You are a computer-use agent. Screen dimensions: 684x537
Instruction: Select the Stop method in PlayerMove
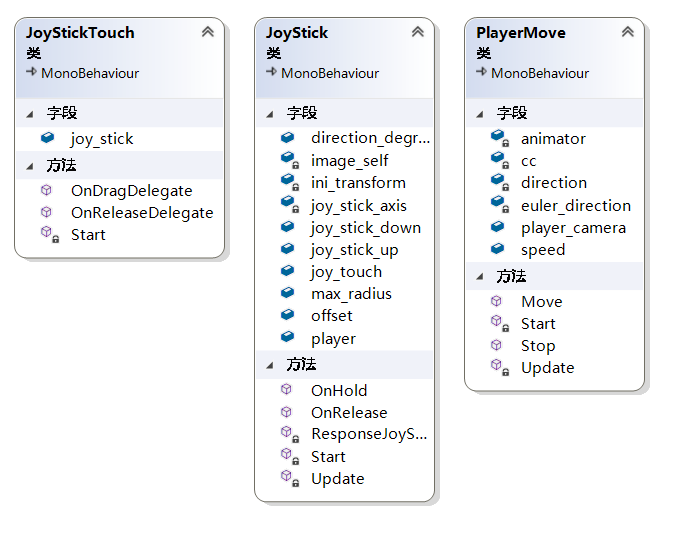(x=537, y=345)
